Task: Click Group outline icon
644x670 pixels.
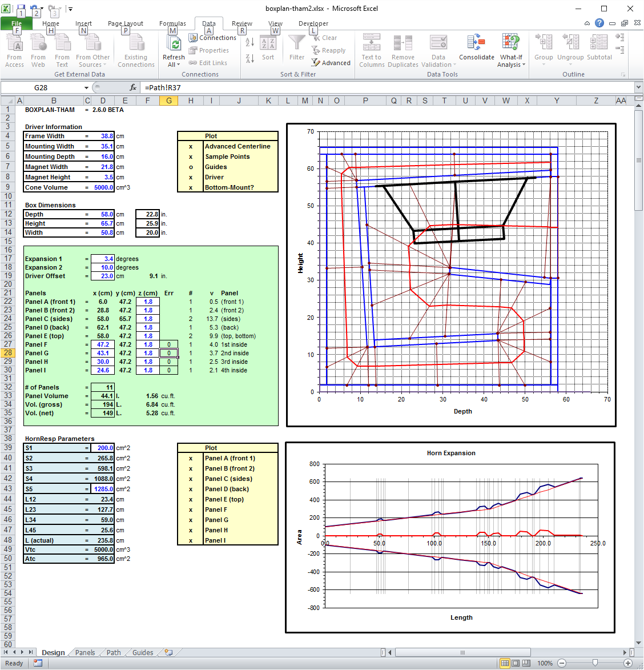Action: 544,42
